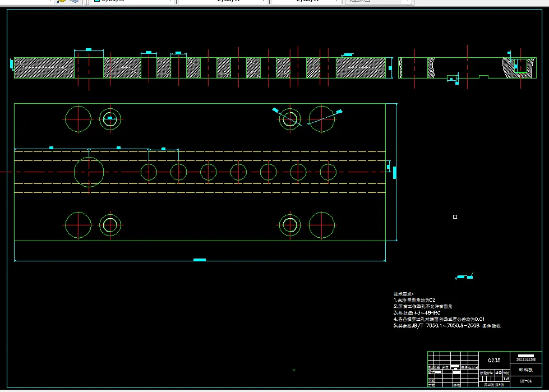This screenshot has height=392, width=549.
Task: Select the slanted diameter dimension across upper-right large hole
Action: point(325,117)
